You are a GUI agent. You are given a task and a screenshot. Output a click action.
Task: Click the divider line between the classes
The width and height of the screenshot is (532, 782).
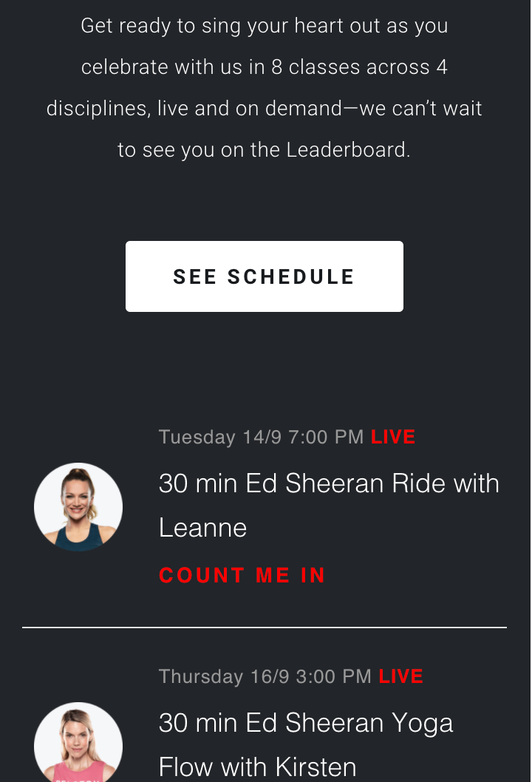click(265, 628)
